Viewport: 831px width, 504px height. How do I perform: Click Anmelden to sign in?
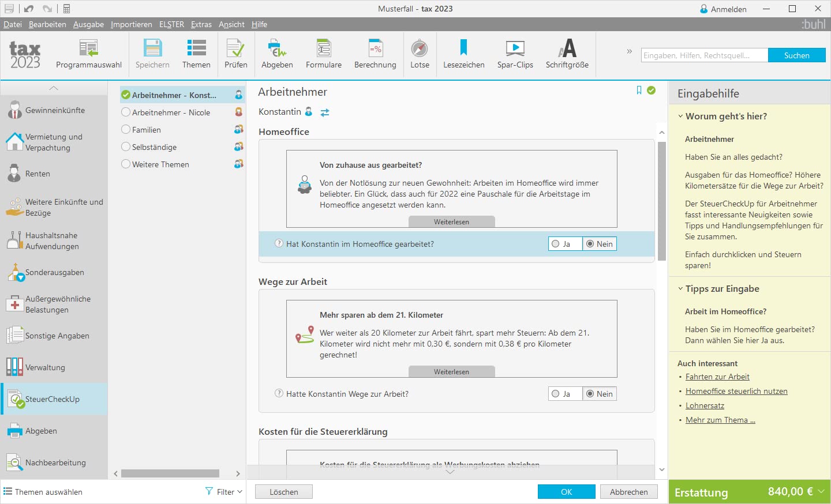click(x=723, y=9)
